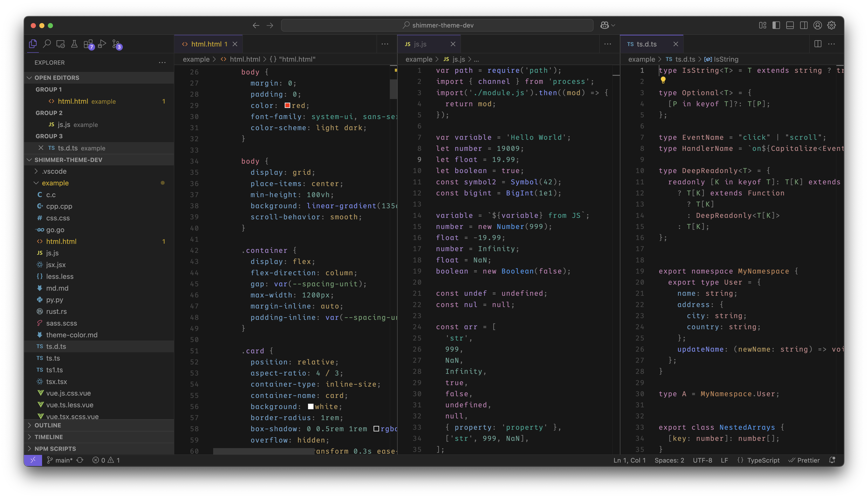Toggle secondary side bar visibility
Viewport: 868px width, 498px height.
[x=804, y=25]
